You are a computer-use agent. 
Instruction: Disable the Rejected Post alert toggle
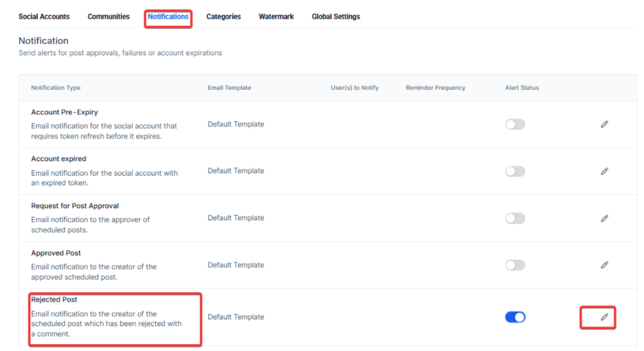pyautogui.click(x=515, y=317)
